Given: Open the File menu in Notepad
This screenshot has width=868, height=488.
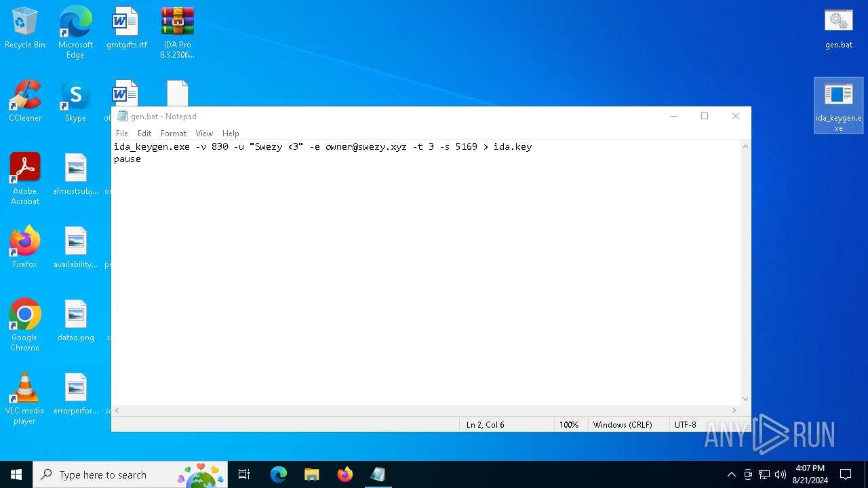Looking at the screenshot, I should [122, 134].
